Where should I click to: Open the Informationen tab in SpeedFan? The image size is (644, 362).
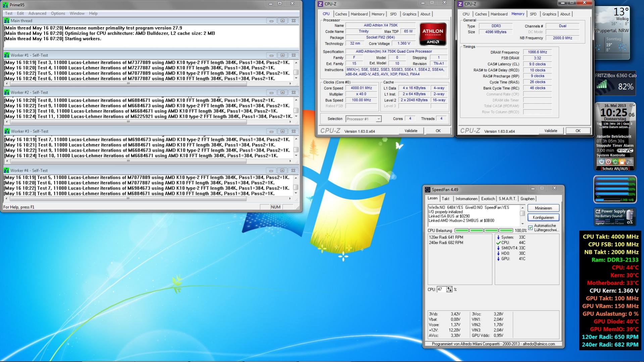click(466, 199)
